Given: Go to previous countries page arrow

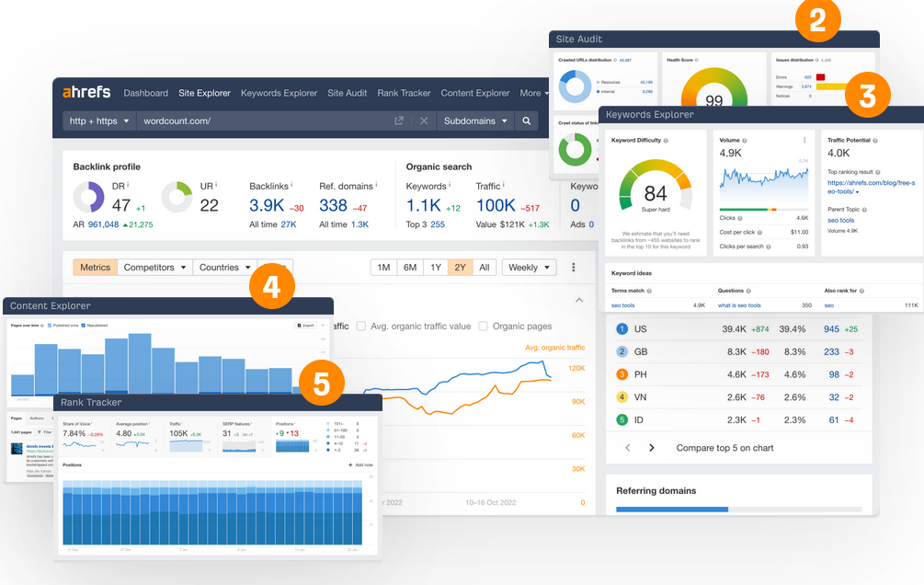Looking at the screenshot, I should [x=628, y=448].
